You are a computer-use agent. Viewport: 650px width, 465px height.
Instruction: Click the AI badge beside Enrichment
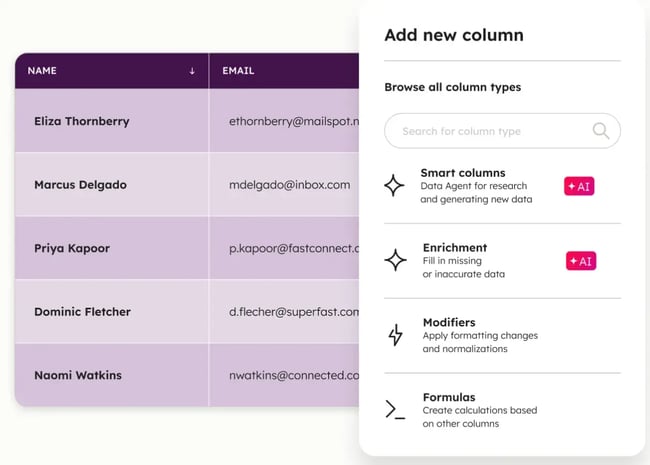pyautogui.click(x=580, y=261)
